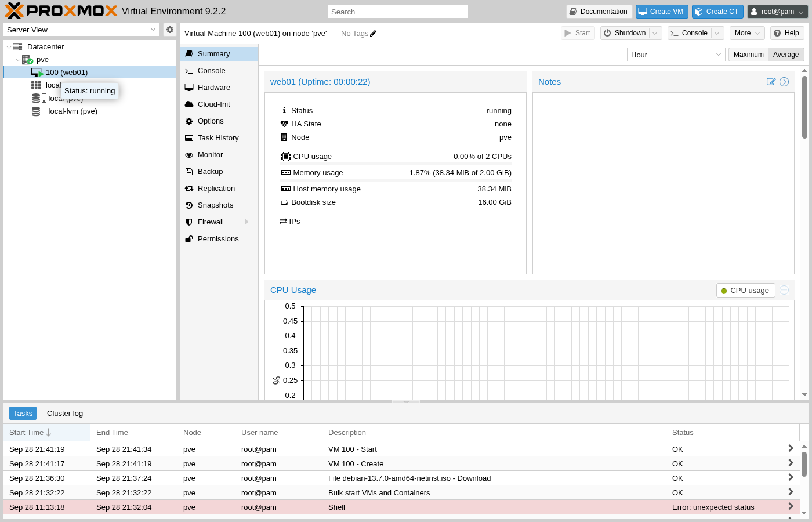Open the Console dropdown arrow in toolbar
The width and height of the screenshot is (812, 522).
(717, 33)
